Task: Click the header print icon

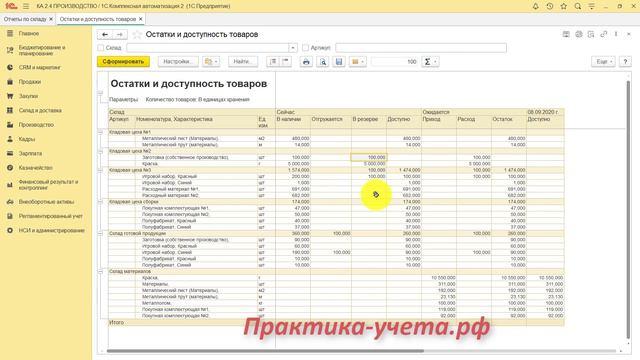Action: pos(579,34)
